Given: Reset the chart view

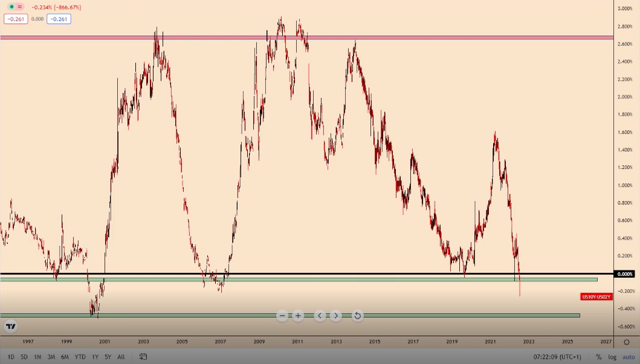Looking at the screenshot, I should pyautogui.click(x=357, y=316).
